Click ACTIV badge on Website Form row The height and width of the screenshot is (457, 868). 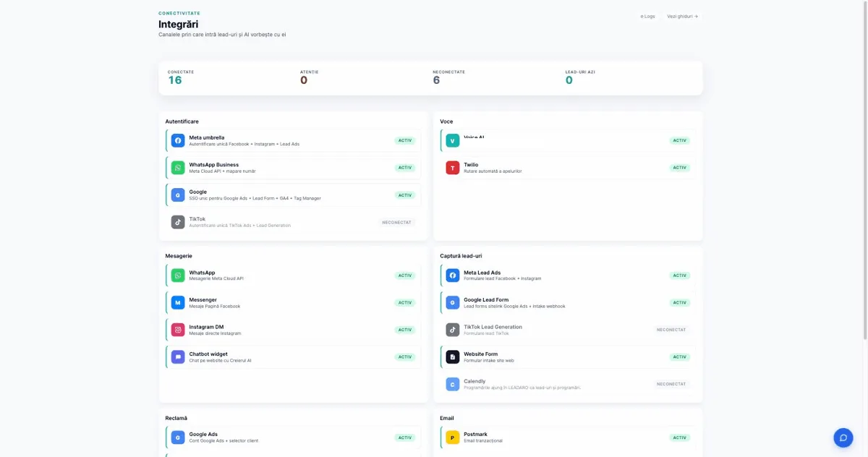point(680,357)
